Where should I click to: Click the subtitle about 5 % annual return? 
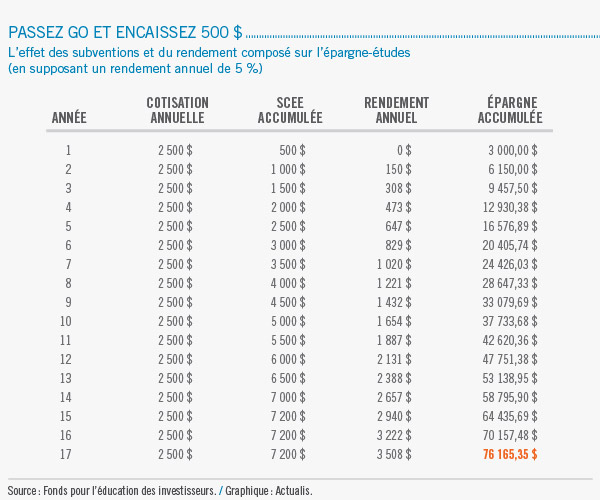[x=134, y=69]
